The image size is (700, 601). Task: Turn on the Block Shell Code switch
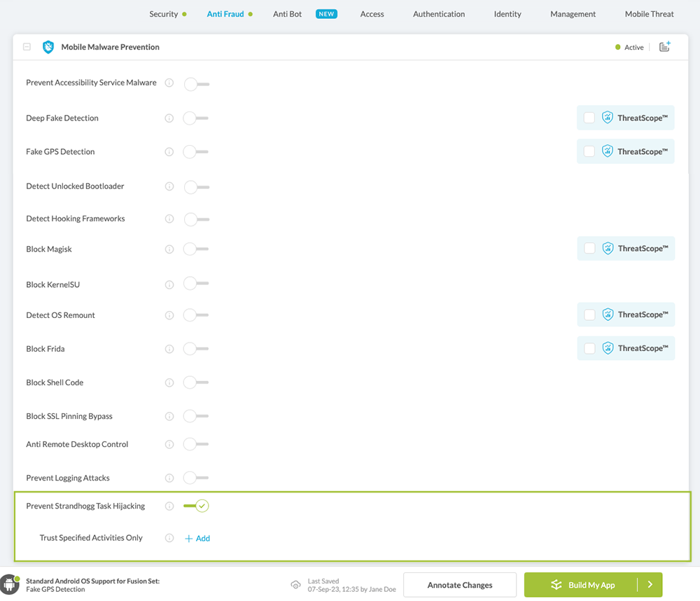(195, 382)
